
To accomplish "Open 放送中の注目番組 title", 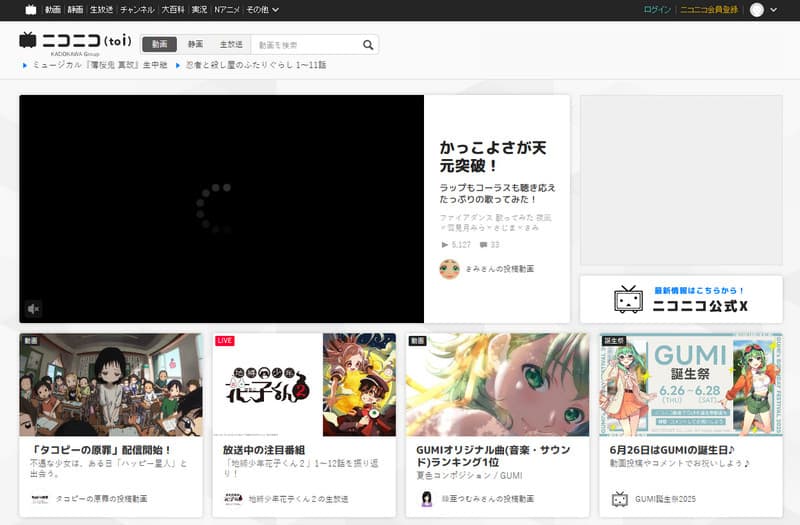I will pos(264,450).
